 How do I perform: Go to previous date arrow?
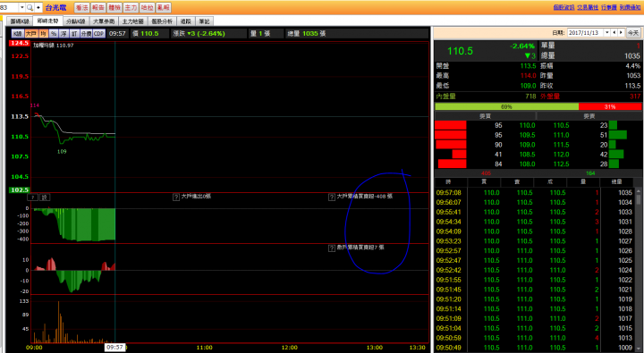point(614,33)
